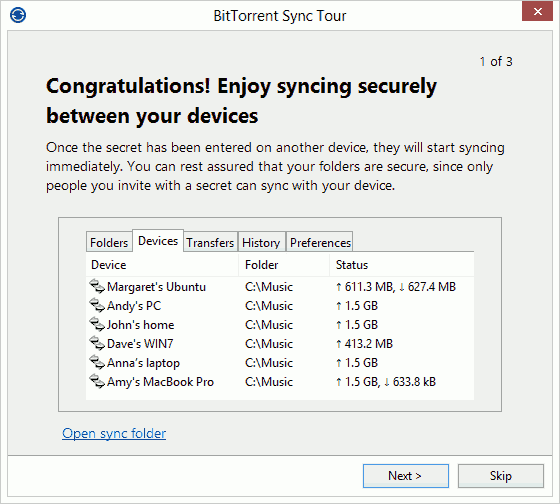Screen dimensions: 560x504
Task: Open the Preferences tab
Action: (320, 243)
